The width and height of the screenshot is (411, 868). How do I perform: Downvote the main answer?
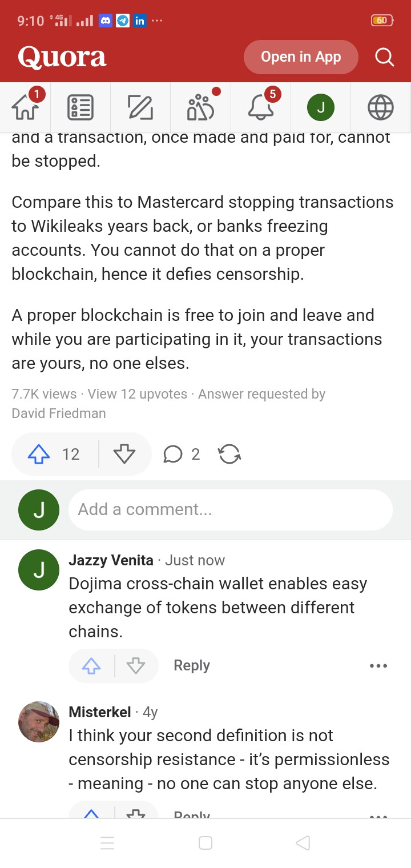[x=124, y=454]
